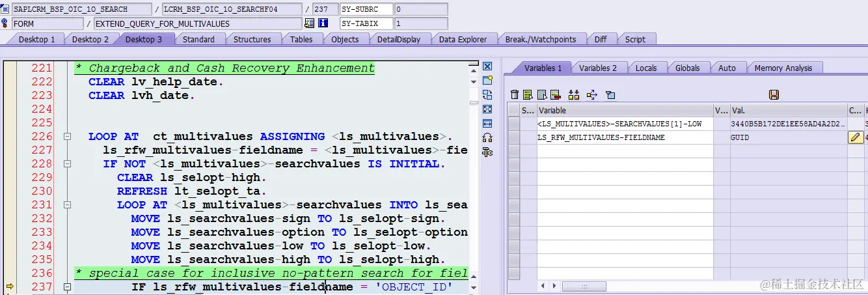Click the tree structure icon at strip bottom
868x295 pixels.
point(487,152)
